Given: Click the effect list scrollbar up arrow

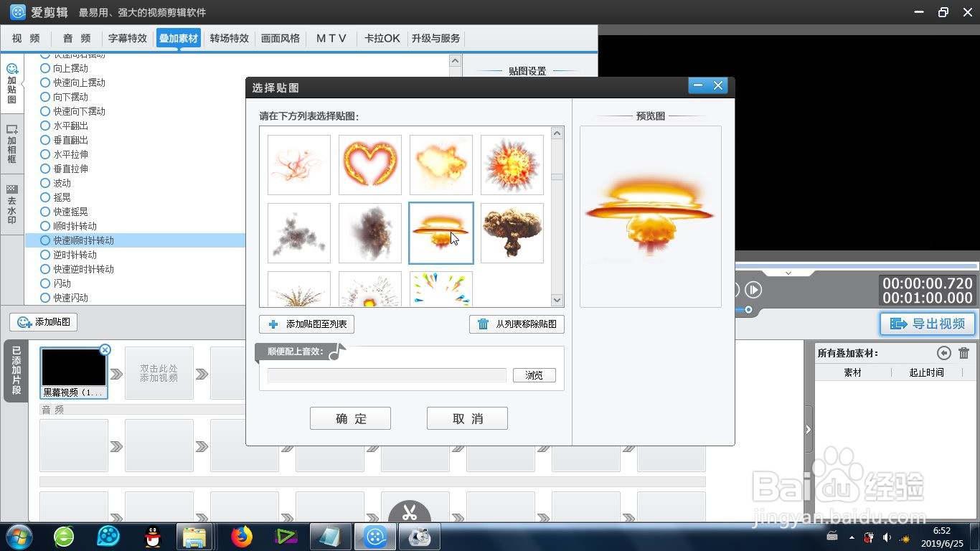Looking at the screenshot, I should click(x=455, y=62).
